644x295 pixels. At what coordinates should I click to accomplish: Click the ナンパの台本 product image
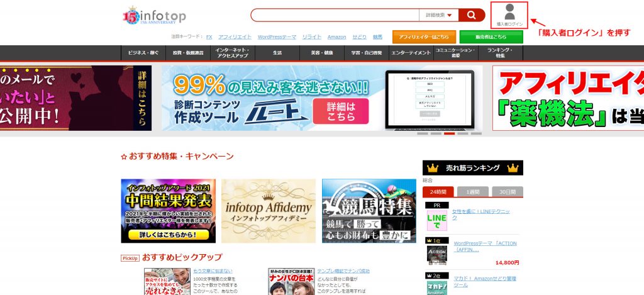[x=292, y=281]
